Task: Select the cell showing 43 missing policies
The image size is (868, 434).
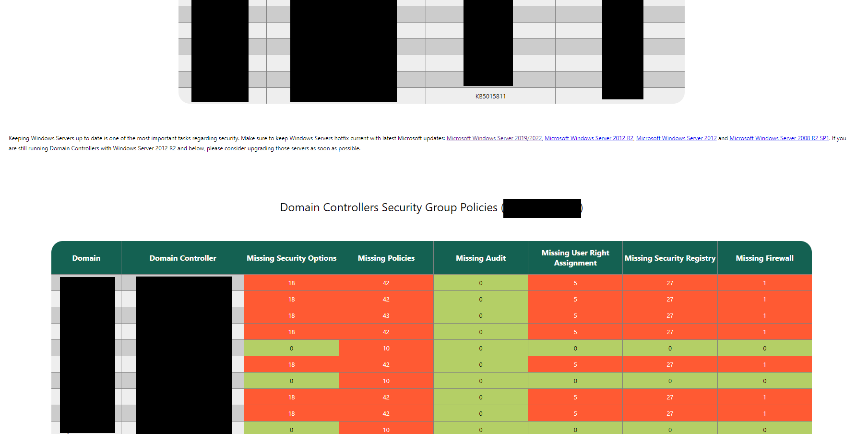Action: pyautogui.click(x=386, y=315)
